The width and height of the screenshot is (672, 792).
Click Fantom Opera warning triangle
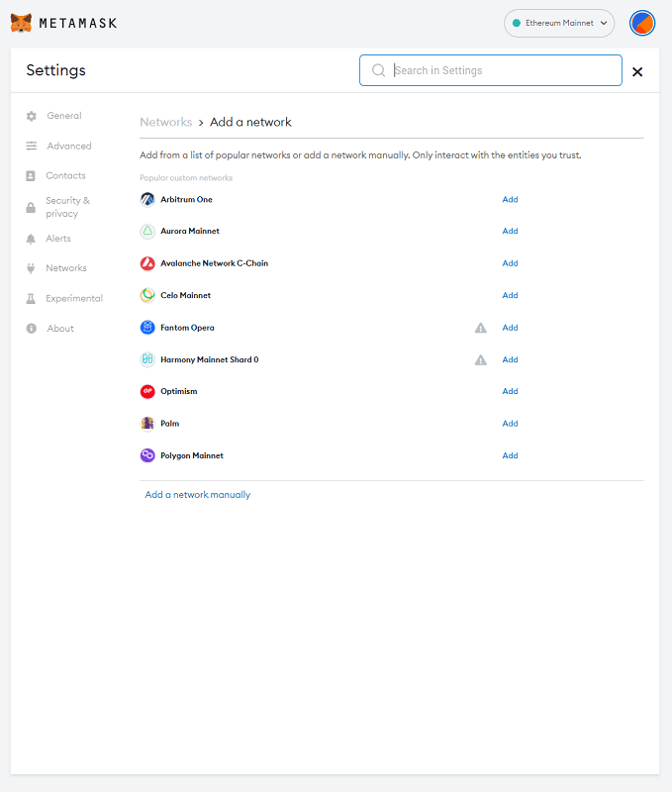click(x=481, y=328)
